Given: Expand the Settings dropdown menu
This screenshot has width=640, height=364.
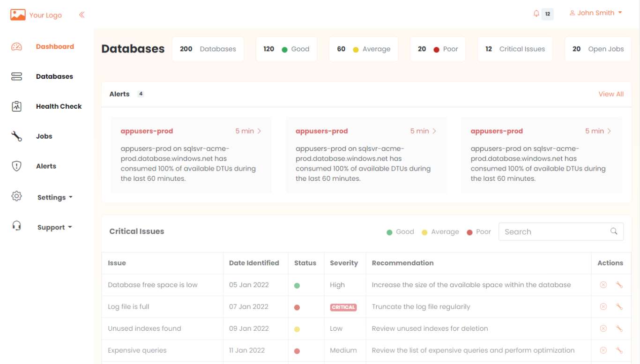Looking at the screenshot, I should (54, 197).
